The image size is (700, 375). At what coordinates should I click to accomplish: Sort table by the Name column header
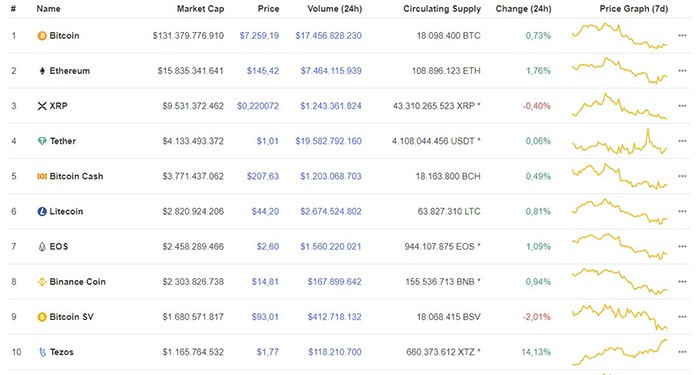click(x=48, y=8)
